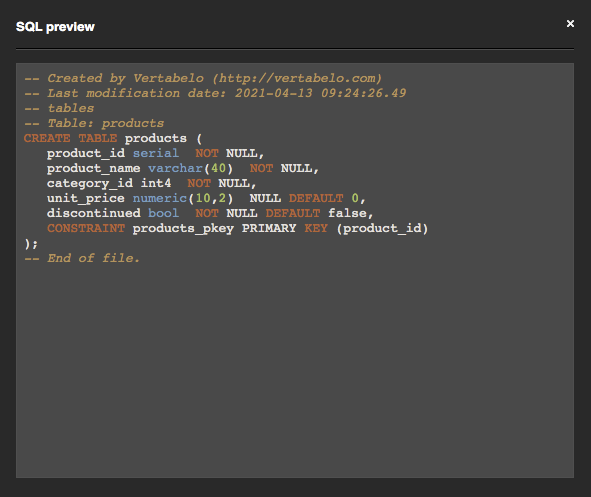Click the products_pkey constraint name
Viewport: 591px width, 497px height.
183,229
